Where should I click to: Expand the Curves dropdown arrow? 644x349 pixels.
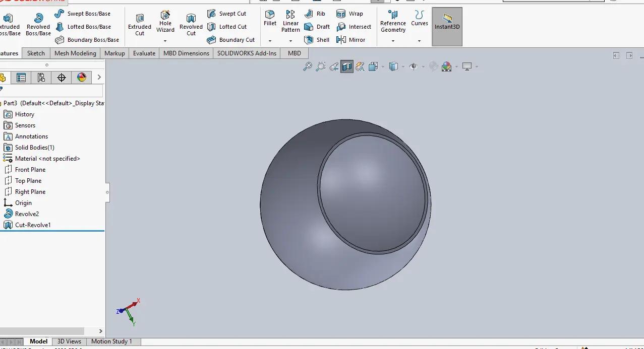[420, 41]
